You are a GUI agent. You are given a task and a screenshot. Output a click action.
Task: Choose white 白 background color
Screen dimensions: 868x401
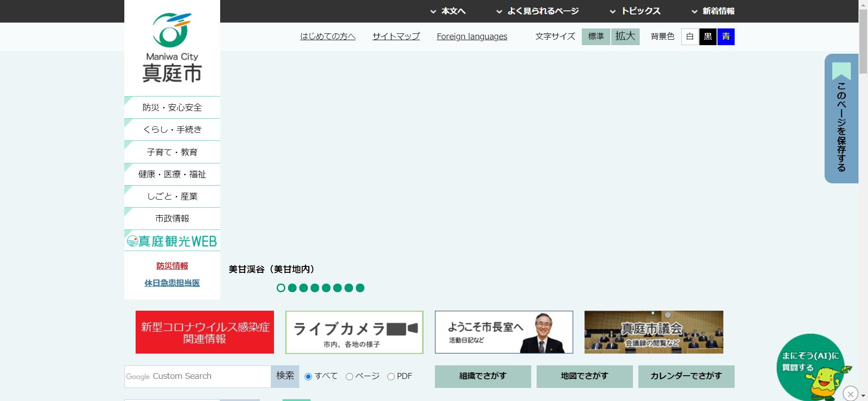pos(690,37)
